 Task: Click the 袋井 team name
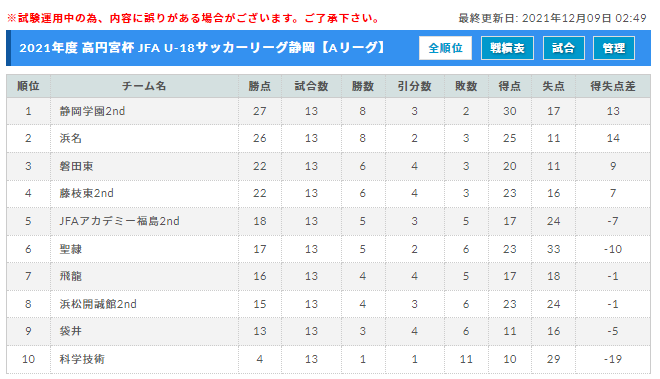coord(70,331)
